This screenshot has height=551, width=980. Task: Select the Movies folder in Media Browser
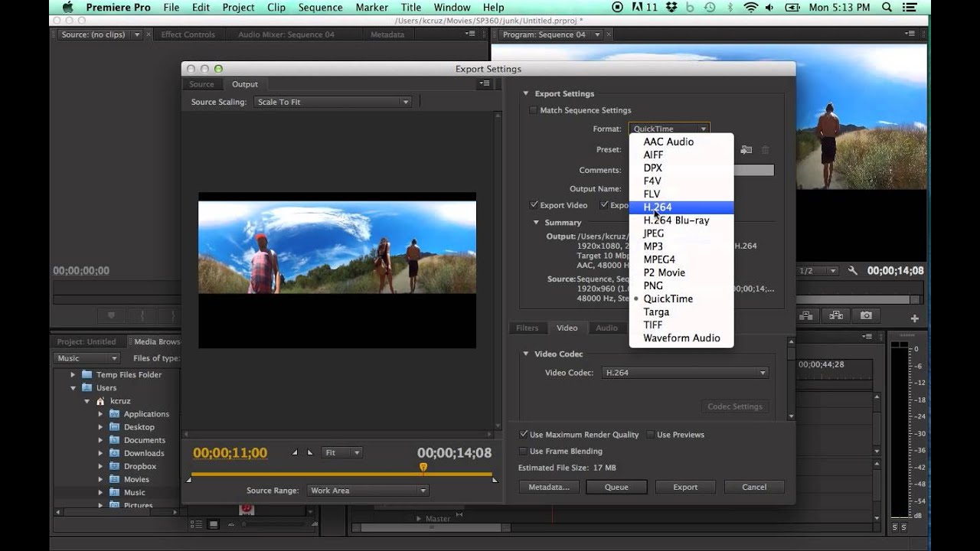136,480
